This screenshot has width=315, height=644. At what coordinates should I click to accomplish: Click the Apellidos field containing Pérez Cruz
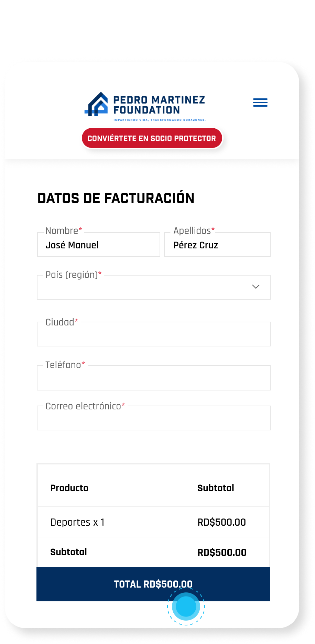217,245
